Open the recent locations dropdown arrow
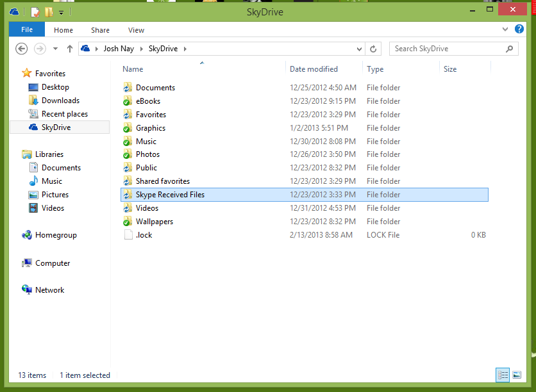The height and width of the screenshot is (392, 536). pyautogui.click(x=55, y=49)
